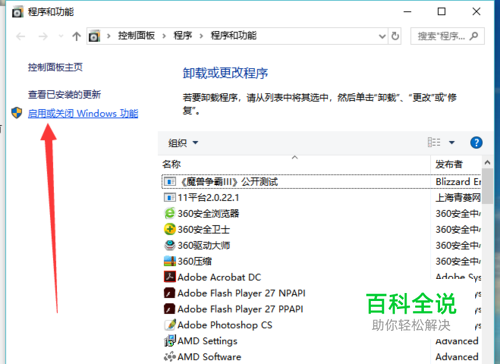Open the help question mark button
Screen dimensions: 500x364
point(476,143)
